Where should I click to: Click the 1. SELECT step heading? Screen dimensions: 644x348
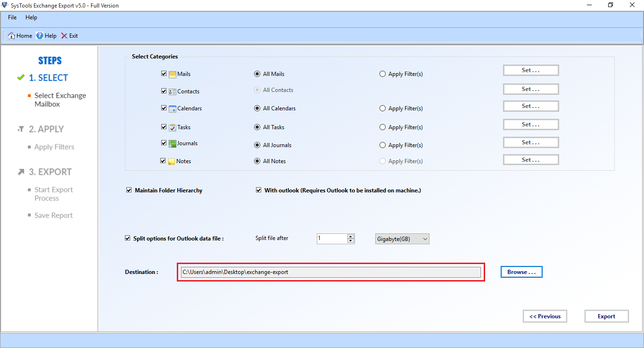click(49, 78)
